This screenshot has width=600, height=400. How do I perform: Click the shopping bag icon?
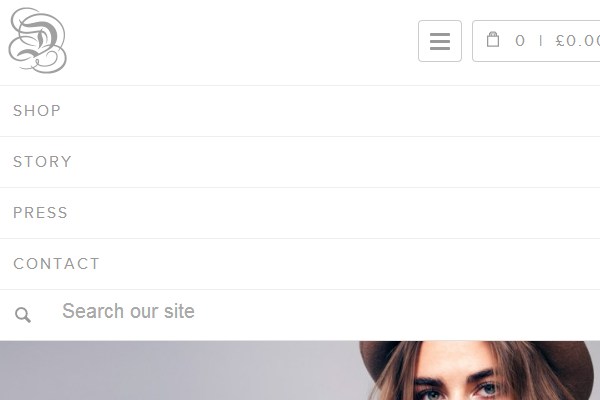coord(493,40)
